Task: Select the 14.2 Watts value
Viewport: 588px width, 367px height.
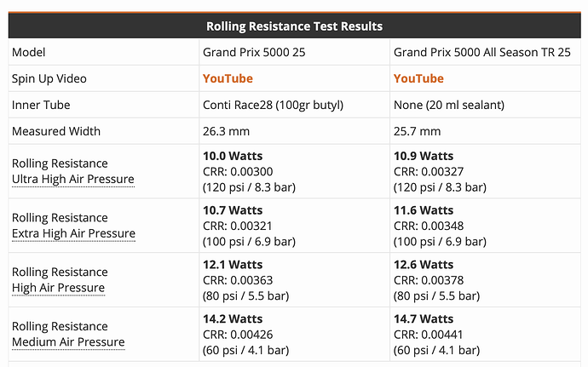Action: [x=233, y=319]
